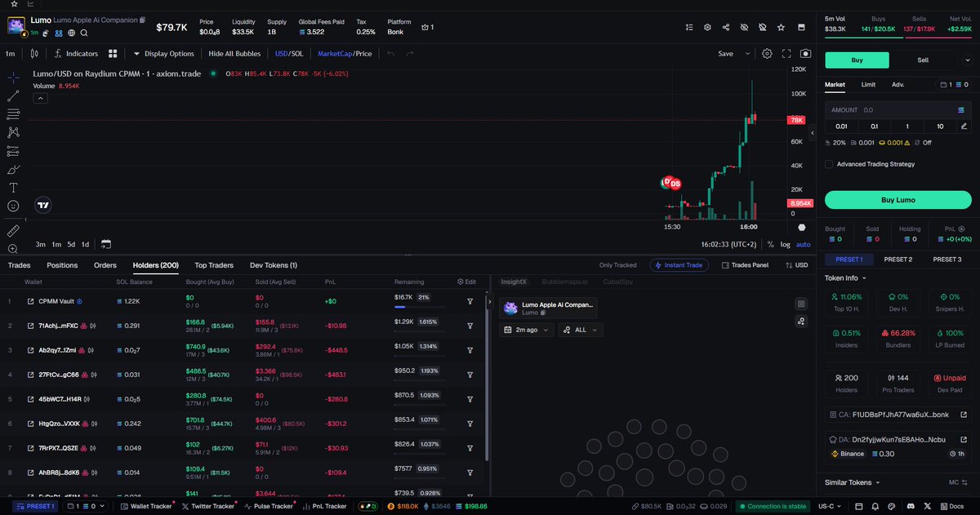Filter the CPMM Vault holder row
Screen dimensions: 980x515
(470, 301)
